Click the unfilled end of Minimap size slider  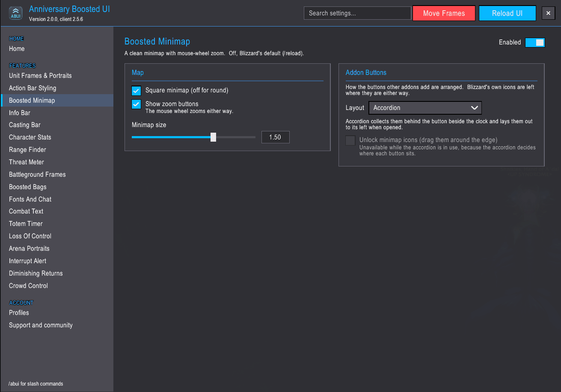[x=236, y=137]
